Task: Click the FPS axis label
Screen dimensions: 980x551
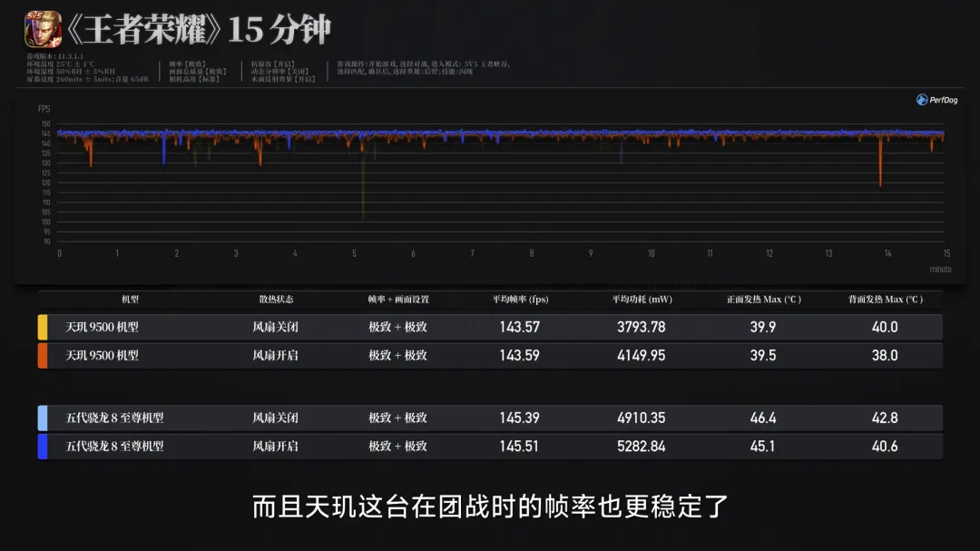Action: tap(44, 110)
